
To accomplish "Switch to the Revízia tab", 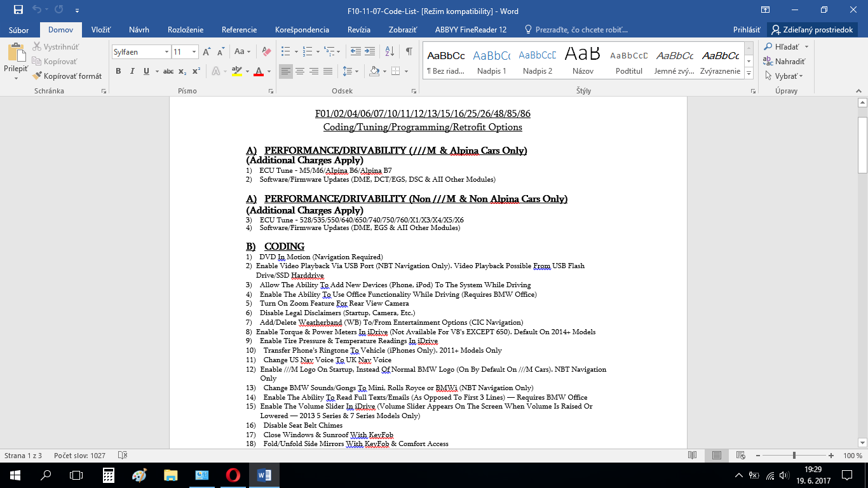I will 359,30.
